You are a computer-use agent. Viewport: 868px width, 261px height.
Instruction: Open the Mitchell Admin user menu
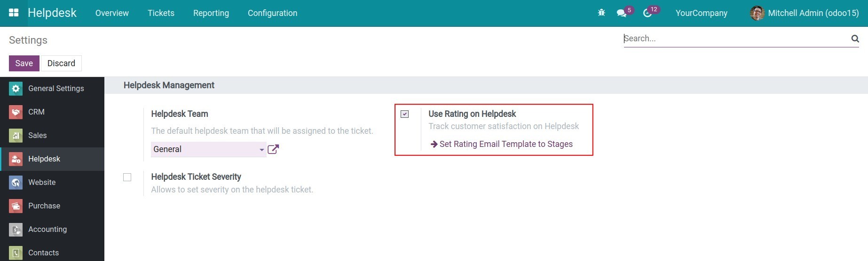coord(805,13)
